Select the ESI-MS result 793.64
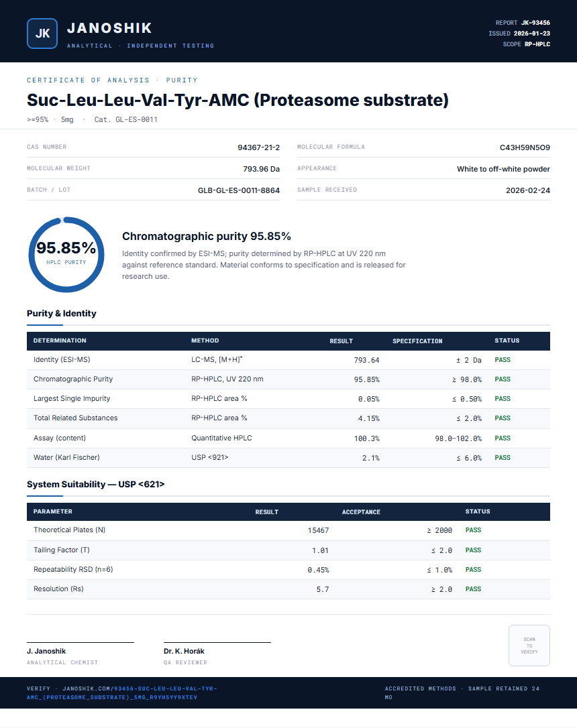This screenshot has height=728, width=577. [x=366, y=360]
